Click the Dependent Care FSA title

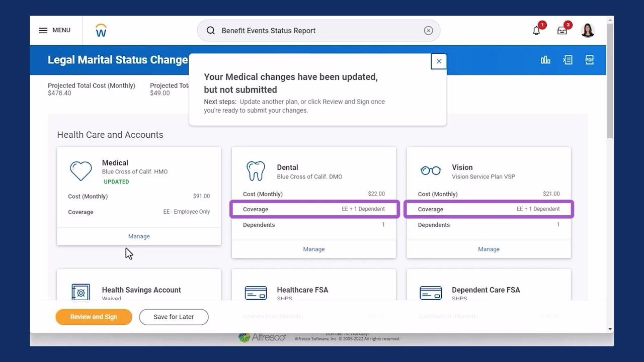pos(486,290)
